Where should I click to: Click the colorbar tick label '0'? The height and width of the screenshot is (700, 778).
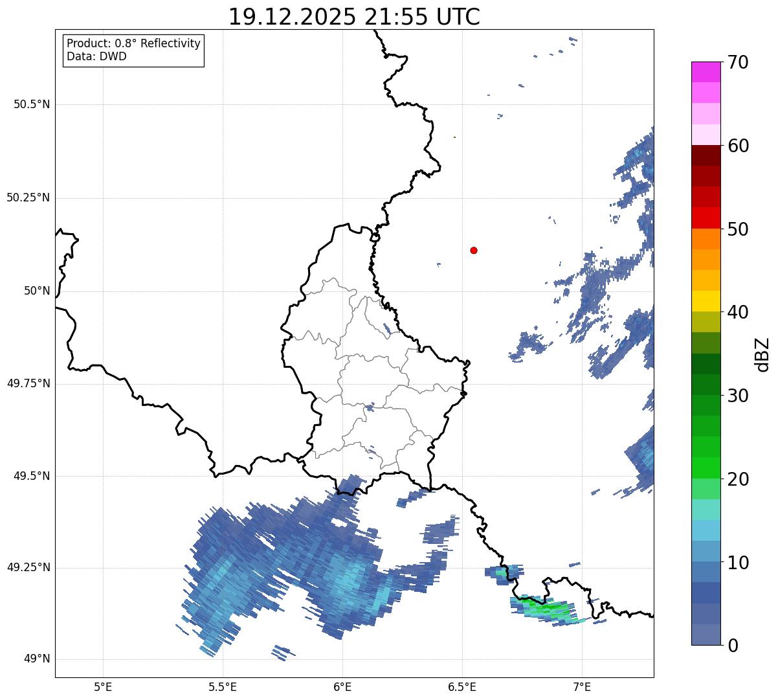[733, 646]
